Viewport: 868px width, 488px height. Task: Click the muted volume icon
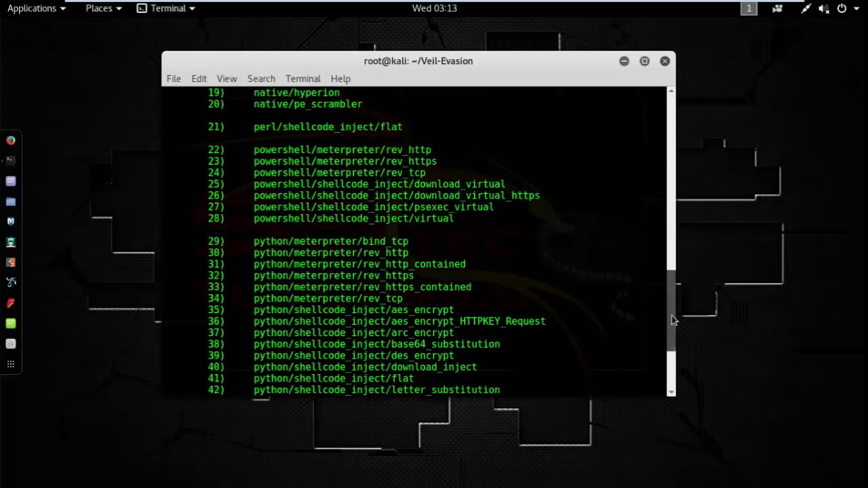coord(824,8)
